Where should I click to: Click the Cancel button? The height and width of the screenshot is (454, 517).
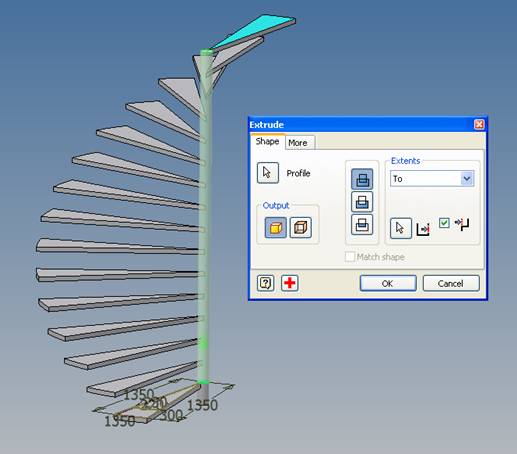[451, 283]
